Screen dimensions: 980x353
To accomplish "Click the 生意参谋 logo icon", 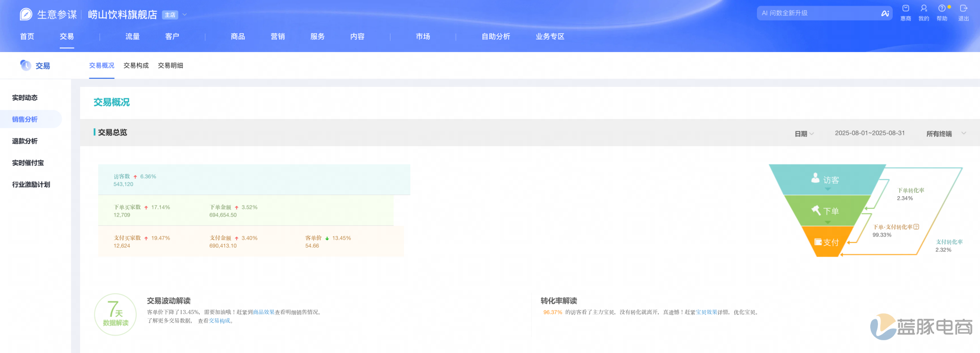I will [26, 14].
